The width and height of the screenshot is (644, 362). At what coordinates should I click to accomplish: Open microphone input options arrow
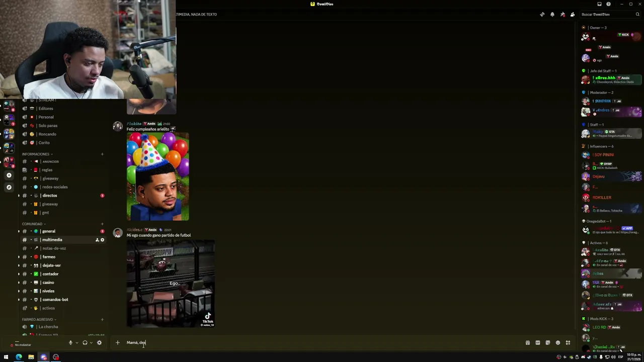76,343
